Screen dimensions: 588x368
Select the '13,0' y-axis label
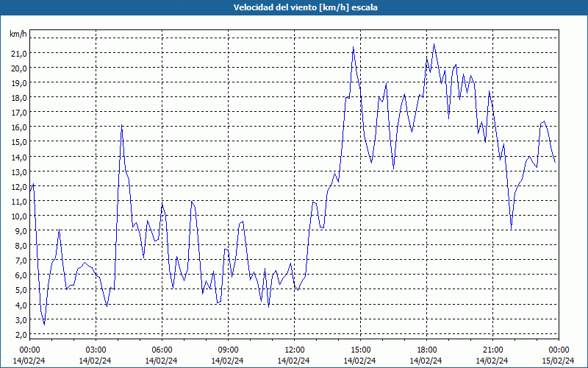click(19, 172)
